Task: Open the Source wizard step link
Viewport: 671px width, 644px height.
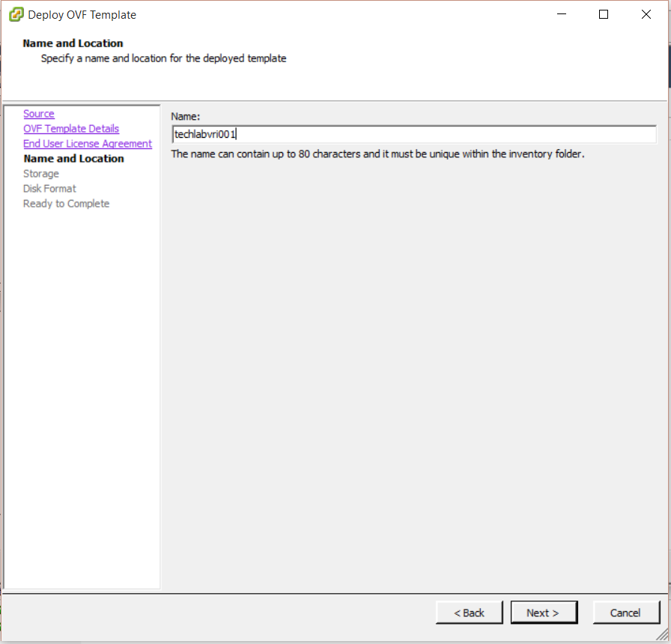Action: 38,114
